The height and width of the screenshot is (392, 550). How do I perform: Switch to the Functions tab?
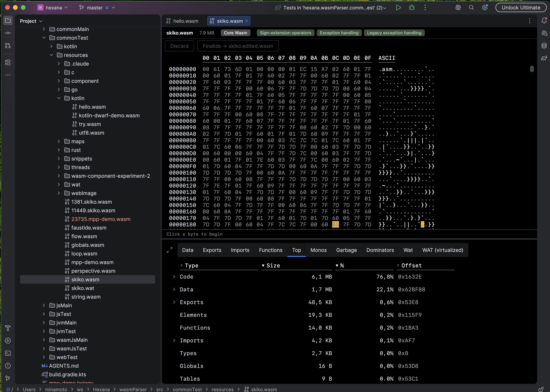[x=271, y=250]
